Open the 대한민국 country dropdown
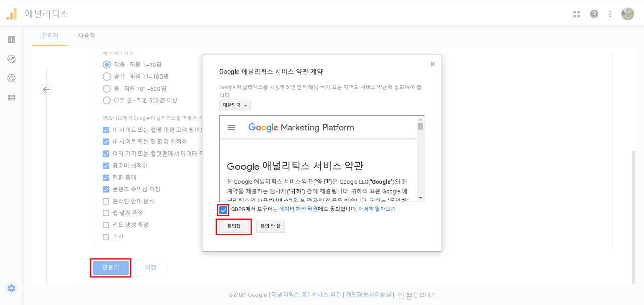The image size is (644, 305). click(x=235, y=105)
